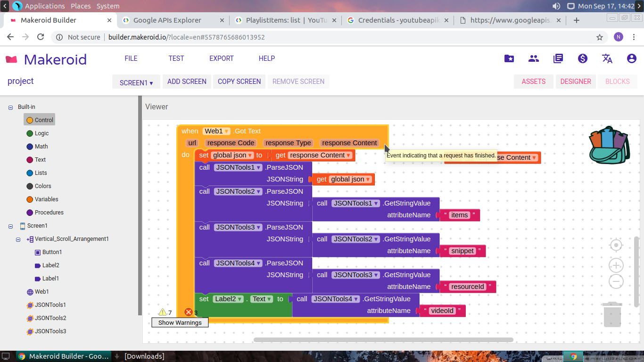
Task: Open the Web1 dropdown in Got Text block
Action: point(217,131)
